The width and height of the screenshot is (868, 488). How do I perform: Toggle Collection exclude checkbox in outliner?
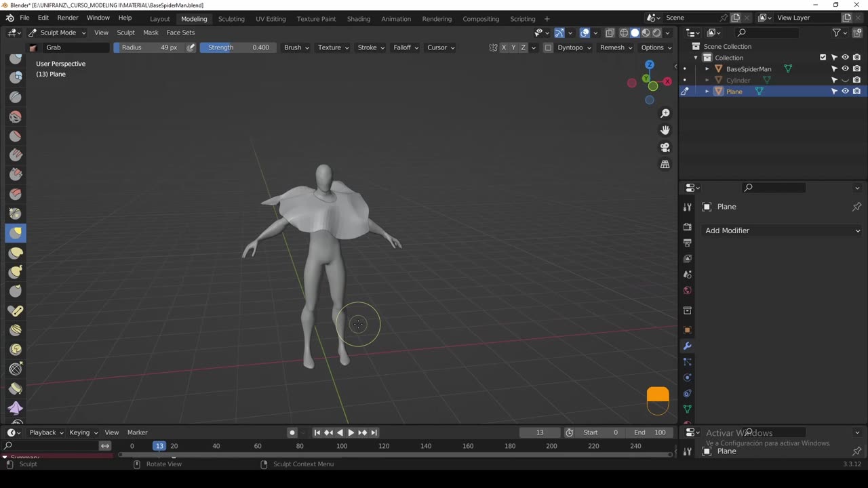point(823,58)
